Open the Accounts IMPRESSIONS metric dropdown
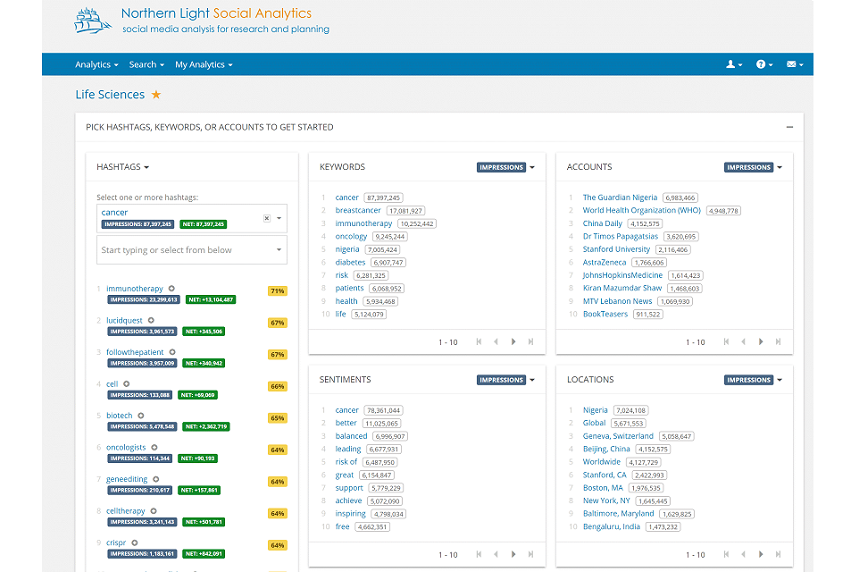Image resolution: width=864 pixels, height=572 pixels. coord(753,167)
